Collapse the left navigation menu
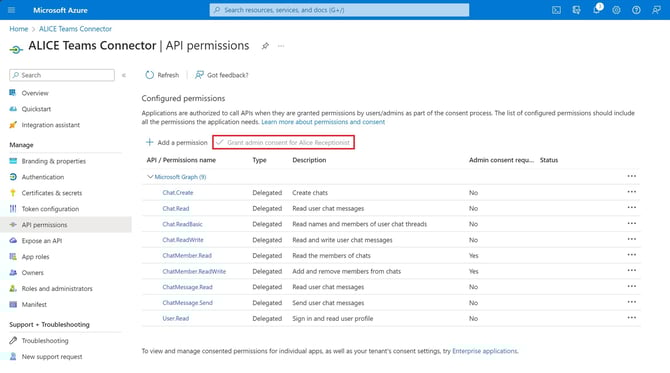This screenshot has height=373, width=670. coord(124,75)
